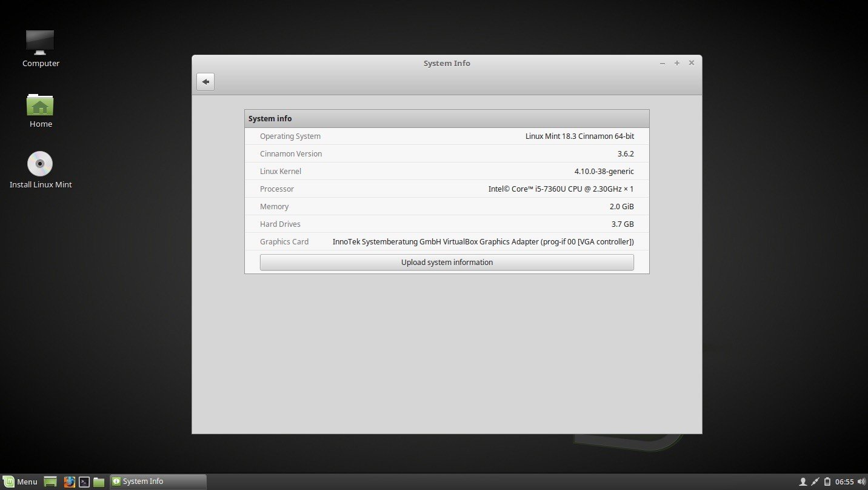Open the Home folder desktop icon

[41, 110]
